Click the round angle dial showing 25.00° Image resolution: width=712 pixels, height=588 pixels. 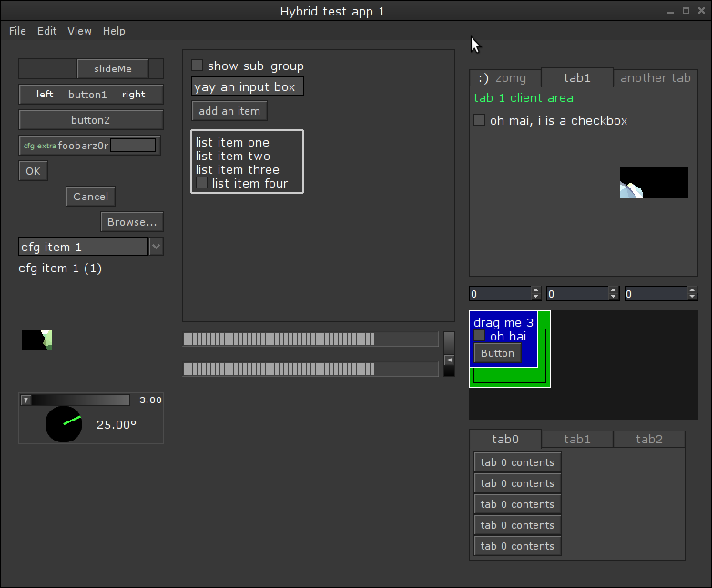[64, 425]
